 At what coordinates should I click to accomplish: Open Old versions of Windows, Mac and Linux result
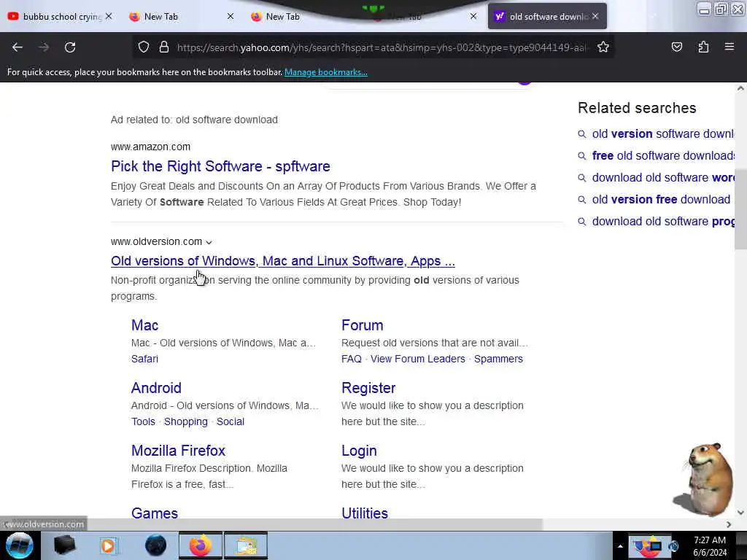pyautogui.click(x=283, y=261)
